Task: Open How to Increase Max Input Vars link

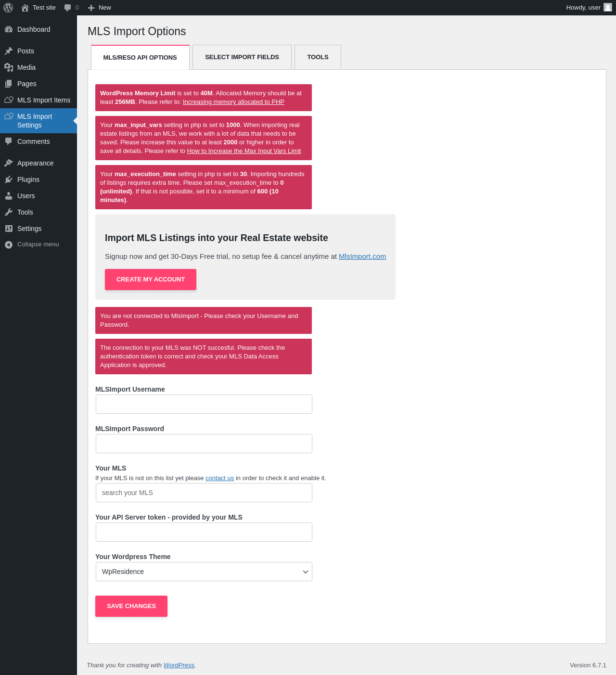Action: point(244,151)
